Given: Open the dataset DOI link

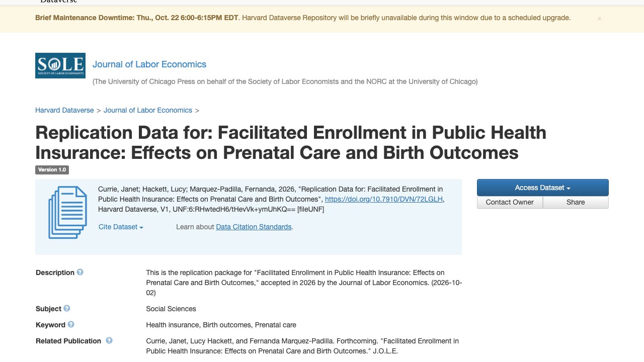Looking at the screenshot, I should click(384, 199).
